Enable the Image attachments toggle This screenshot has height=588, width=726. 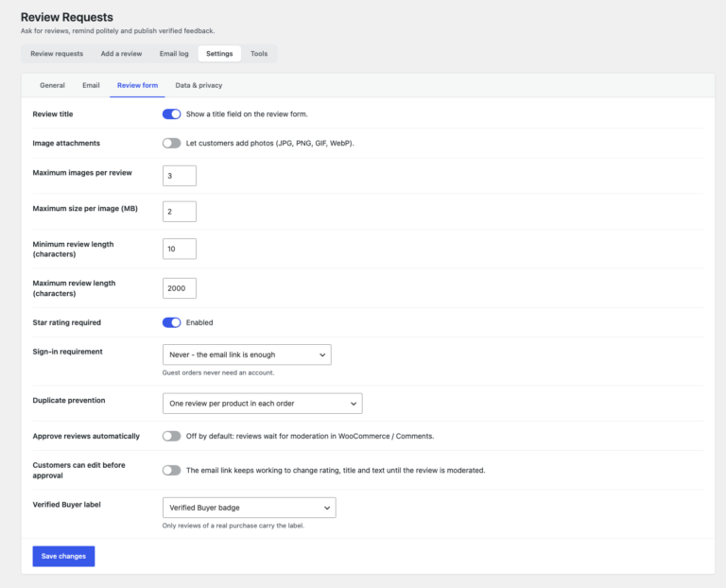coord(171,143)
